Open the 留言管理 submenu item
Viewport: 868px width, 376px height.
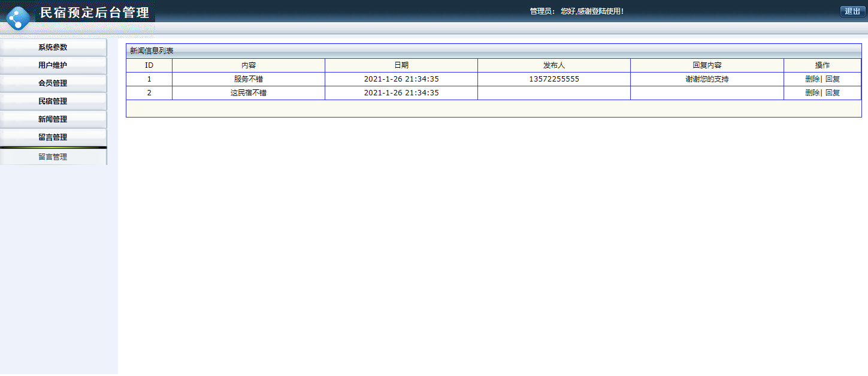tap(53, 157)
